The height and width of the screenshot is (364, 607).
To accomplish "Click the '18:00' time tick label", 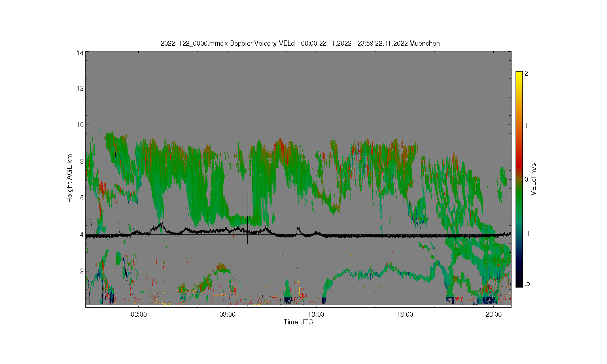I will tap(405, 314).
